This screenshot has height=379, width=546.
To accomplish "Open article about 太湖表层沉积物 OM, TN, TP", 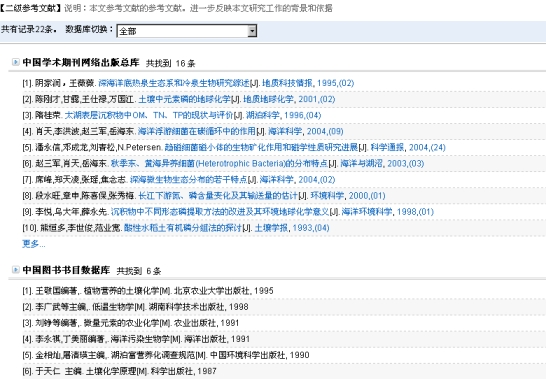I will 149,115.
